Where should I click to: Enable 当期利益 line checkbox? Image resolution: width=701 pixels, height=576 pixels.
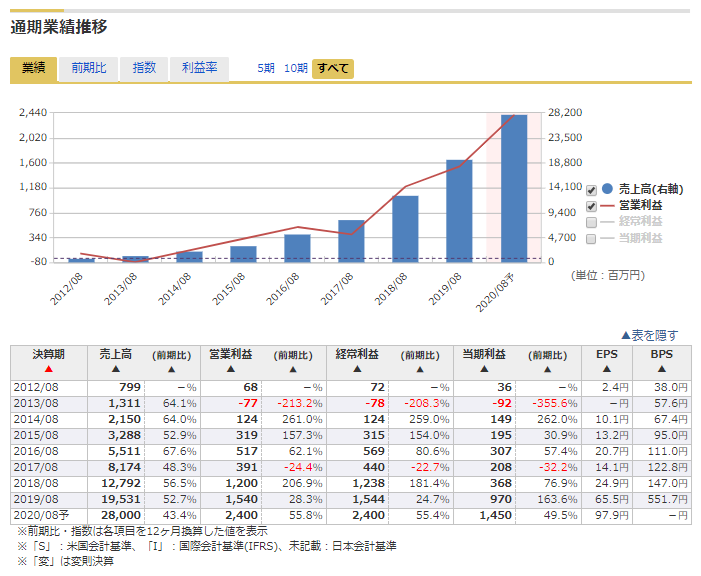[x=591, y=239]
